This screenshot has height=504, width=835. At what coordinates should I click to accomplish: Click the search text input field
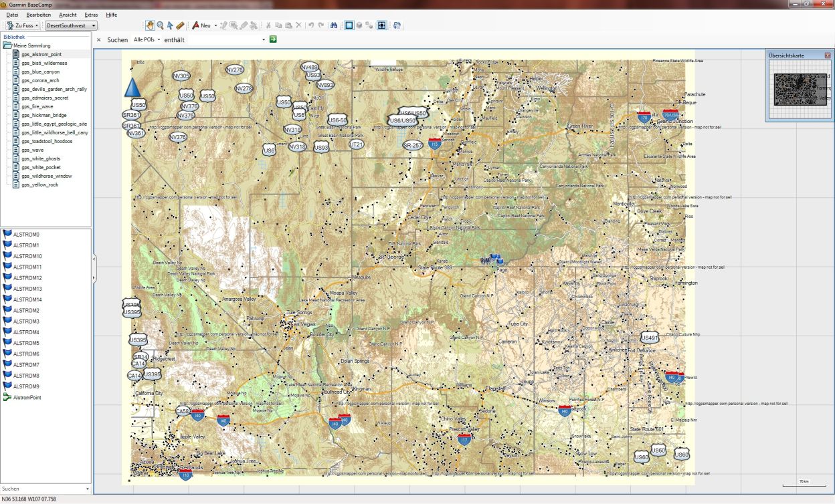click(x=227, y=39)
